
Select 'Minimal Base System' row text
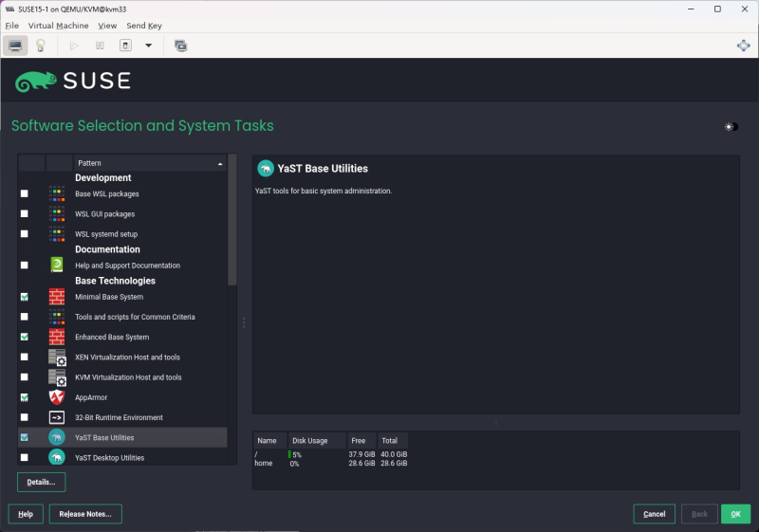(109, 297)
